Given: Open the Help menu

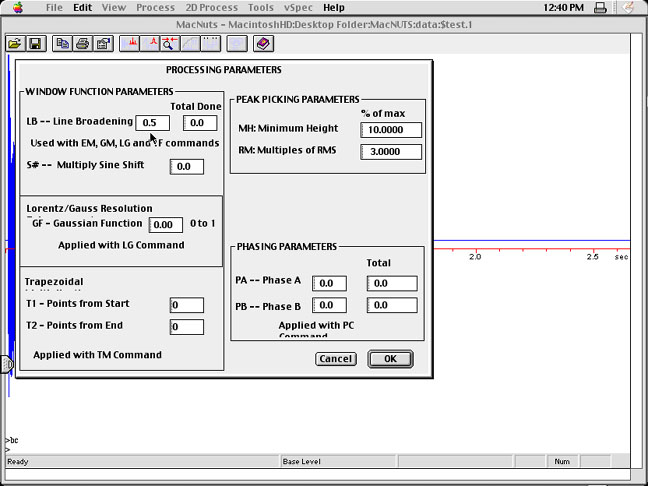Looking at the screenshot, I should 333,7.
